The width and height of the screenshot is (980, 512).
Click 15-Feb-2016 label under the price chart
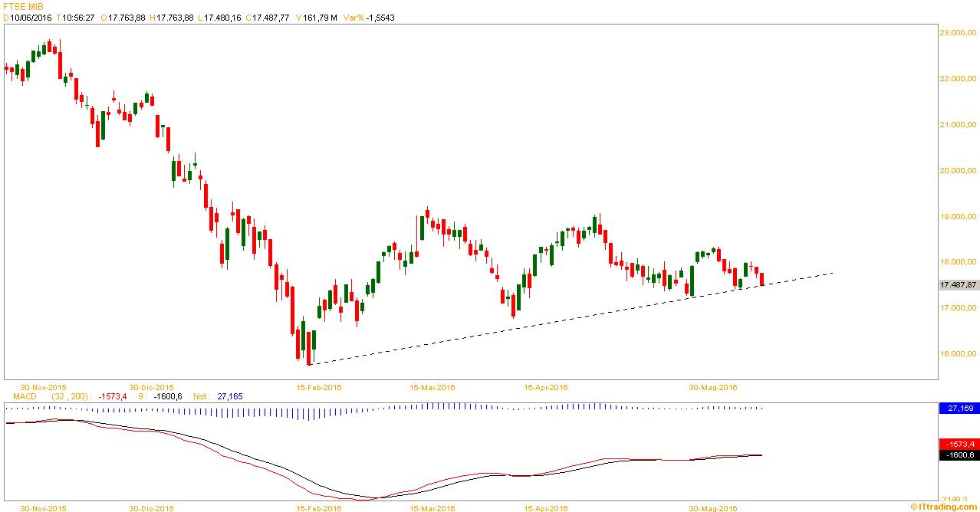tap(320, 387)
